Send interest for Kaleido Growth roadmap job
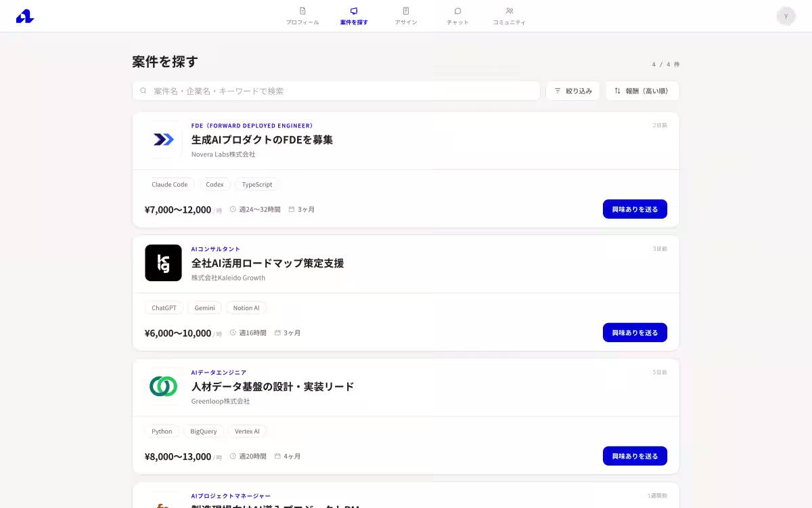This screenshot has width=812, height=508. [635, 333]
